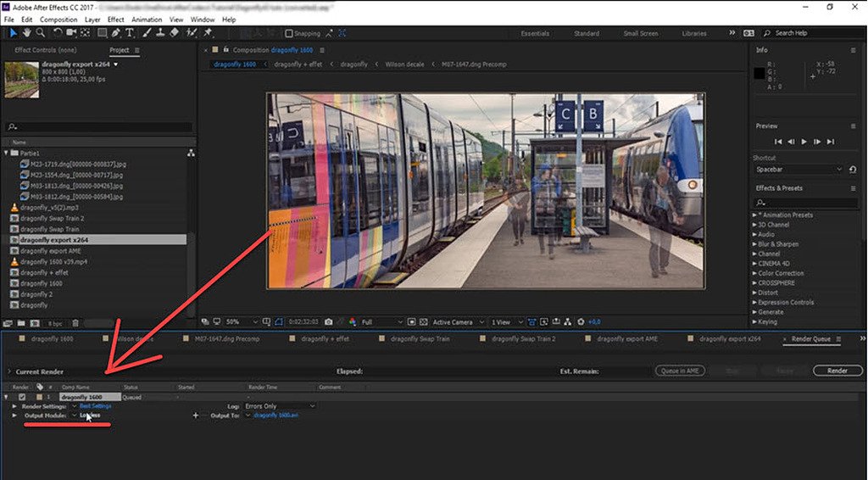The height and width of the screenshot is (480, 868).
Task: Select the Rectangle shape tool
Action: coord(103,33)
